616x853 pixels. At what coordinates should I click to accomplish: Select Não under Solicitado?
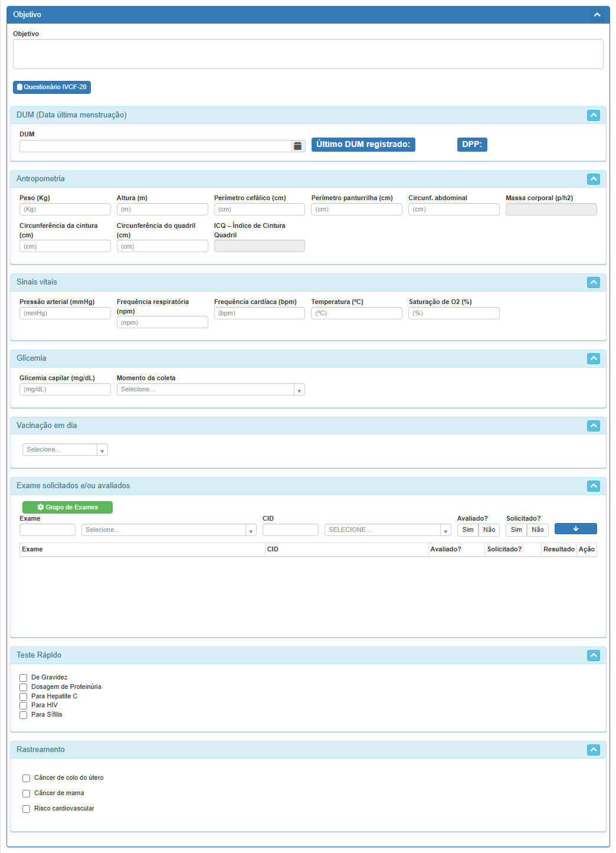pos(538,530)
